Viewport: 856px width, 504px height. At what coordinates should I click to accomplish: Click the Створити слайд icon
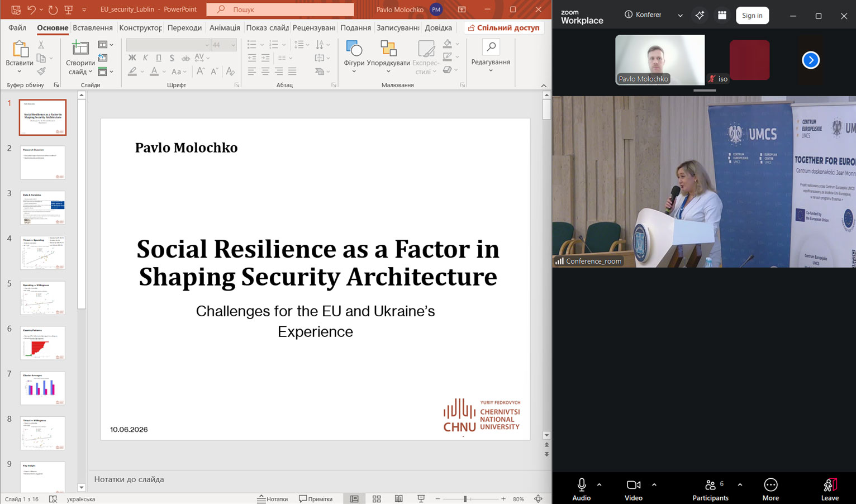(x=80, y=57)
